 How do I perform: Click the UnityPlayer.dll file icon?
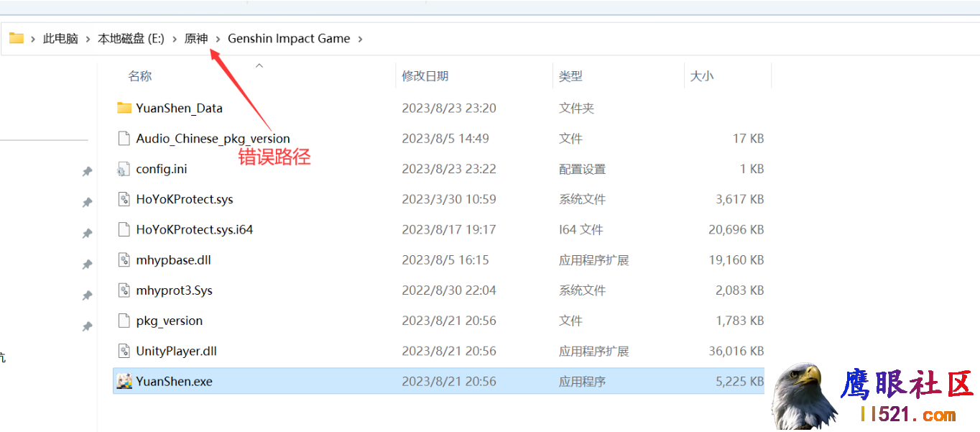pos(124,351)
